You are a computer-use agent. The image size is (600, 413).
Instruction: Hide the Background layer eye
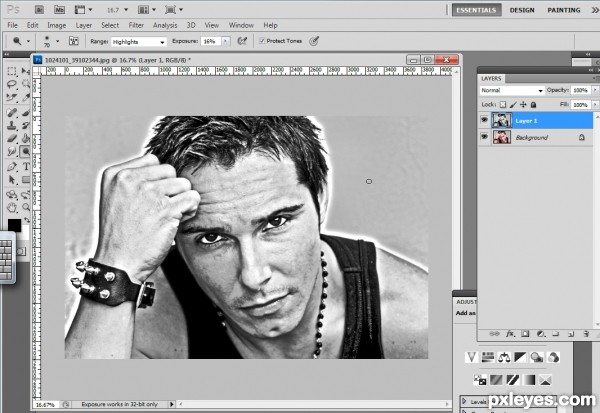[x=484, y=137]
